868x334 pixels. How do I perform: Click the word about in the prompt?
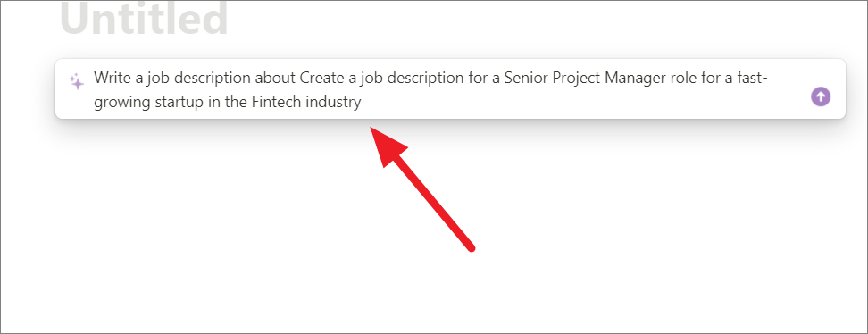[x=276, y=78]
